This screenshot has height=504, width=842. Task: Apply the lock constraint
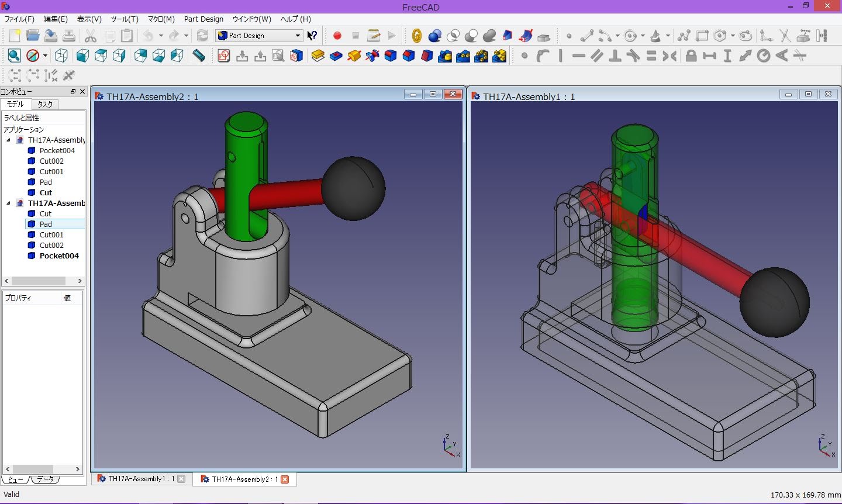pos(692,55)
